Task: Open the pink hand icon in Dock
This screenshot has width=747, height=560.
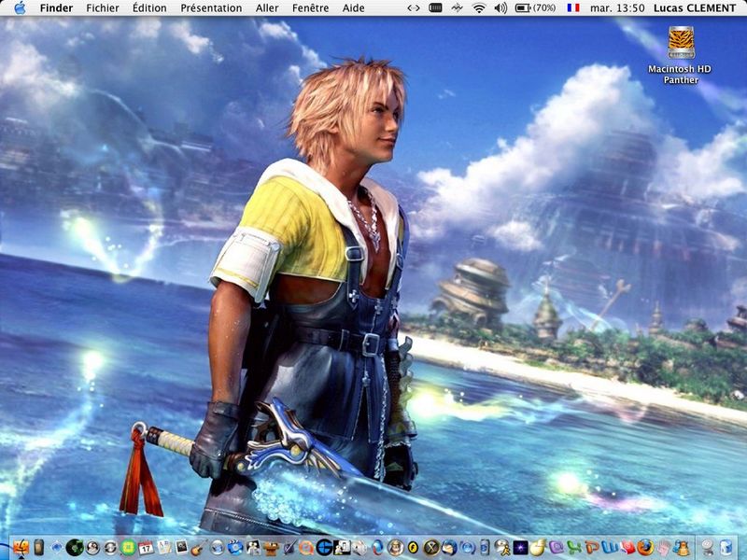Action: 663,548
